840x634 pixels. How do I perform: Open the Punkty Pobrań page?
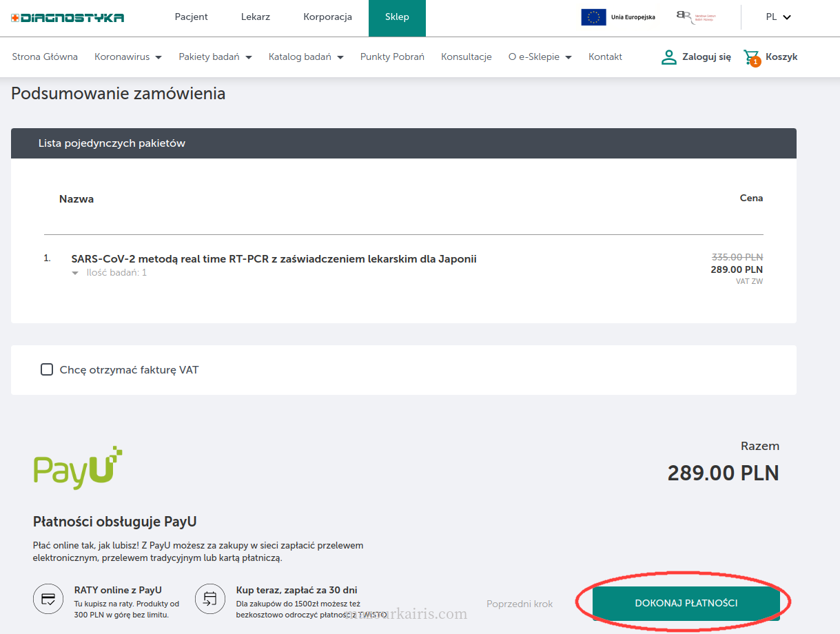tap(392, 57)
